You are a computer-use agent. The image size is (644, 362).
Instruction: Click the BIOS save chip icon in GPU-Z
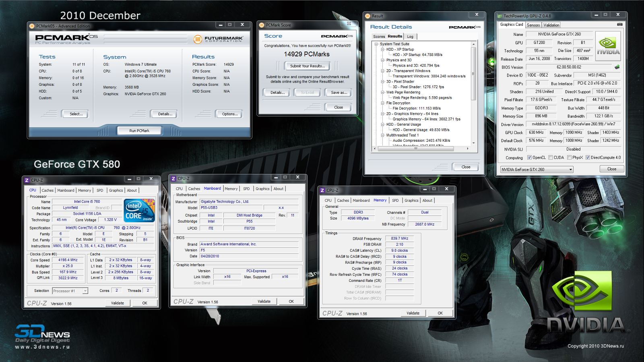(617, 67)
